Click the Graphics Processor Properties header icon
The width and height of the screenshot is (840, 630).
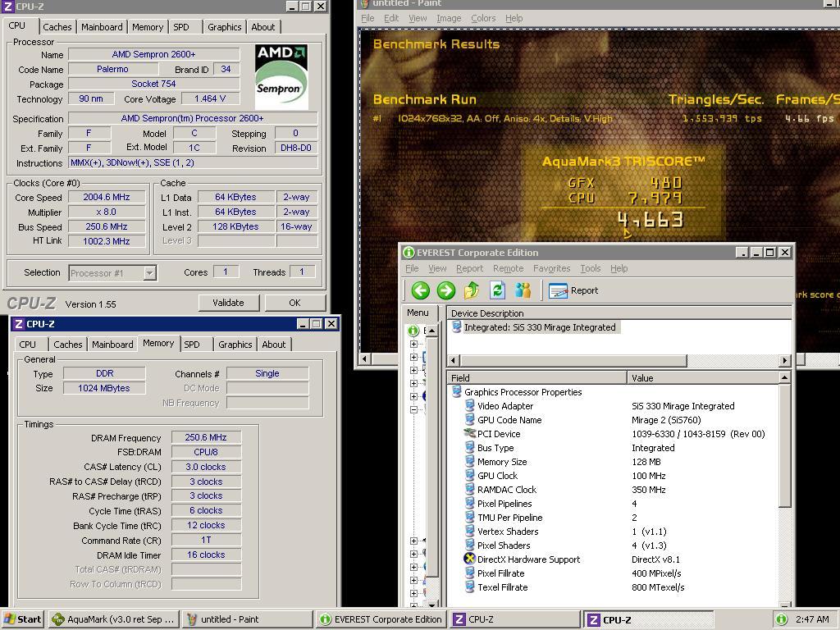pyautogui.click(x=456, y=391)
